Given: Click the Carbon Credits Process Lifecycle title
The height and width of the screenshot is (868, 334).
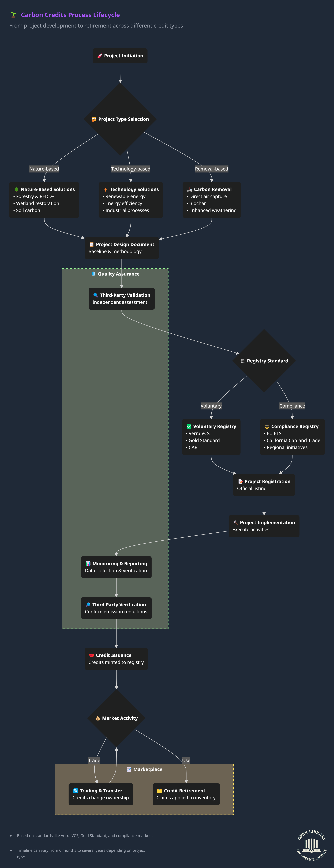Looking at the screenshot, I should click(70, 15).
